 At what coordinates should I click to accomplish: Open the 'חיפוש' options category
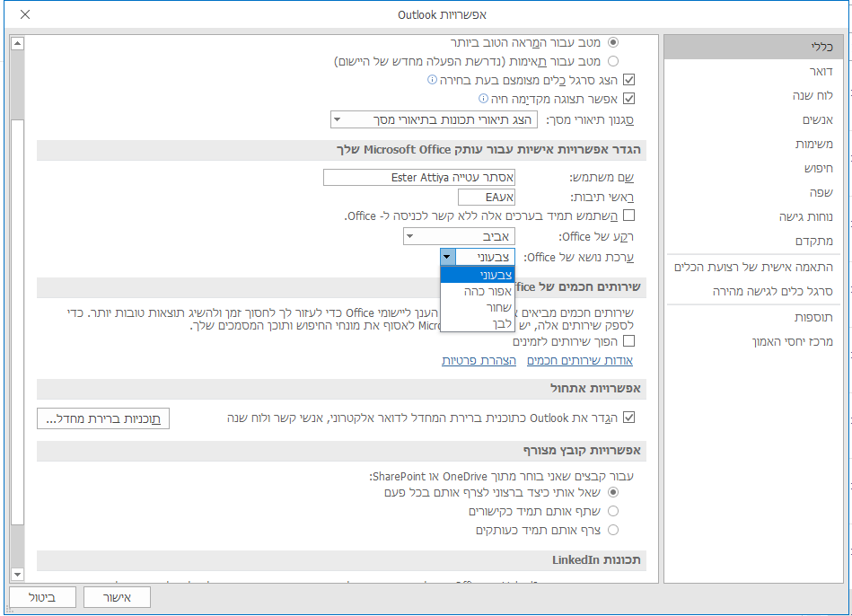coord(753,169)
